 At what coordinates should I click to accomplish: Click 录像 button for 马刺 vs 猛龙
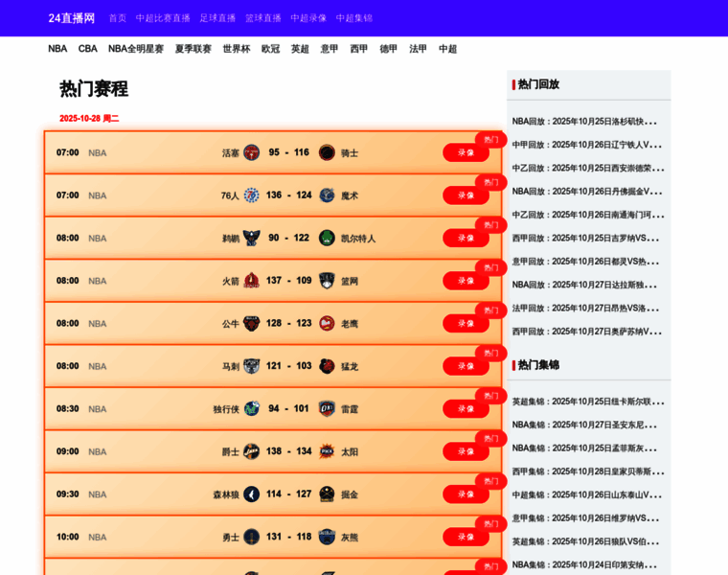pos(466,366)
